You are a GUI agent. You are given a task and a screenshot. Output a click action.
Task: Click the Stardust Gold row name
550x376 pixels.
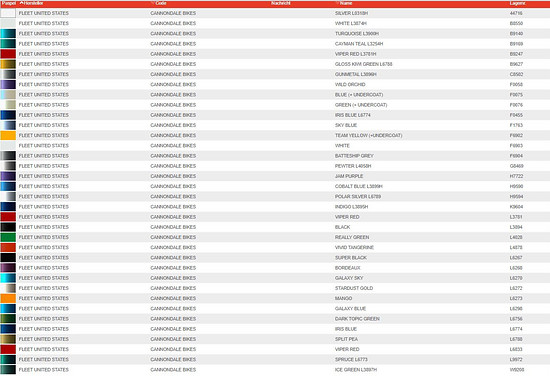click(354, 288)
